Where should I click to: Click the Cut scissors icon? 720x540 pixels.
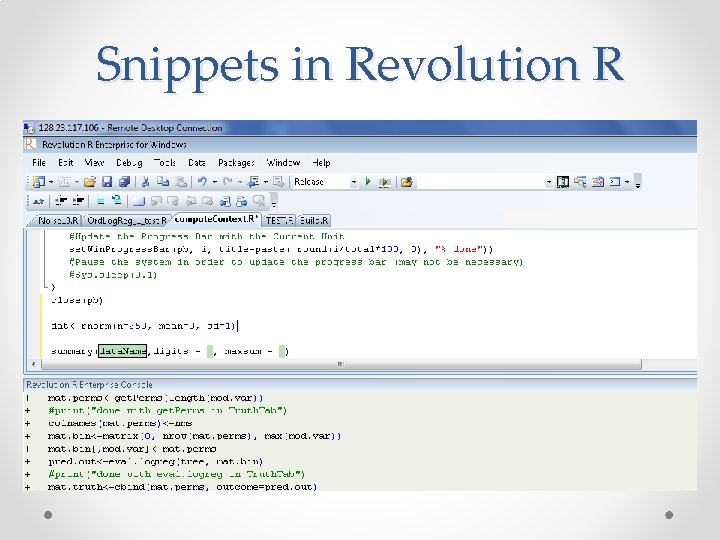pos(146,182)
